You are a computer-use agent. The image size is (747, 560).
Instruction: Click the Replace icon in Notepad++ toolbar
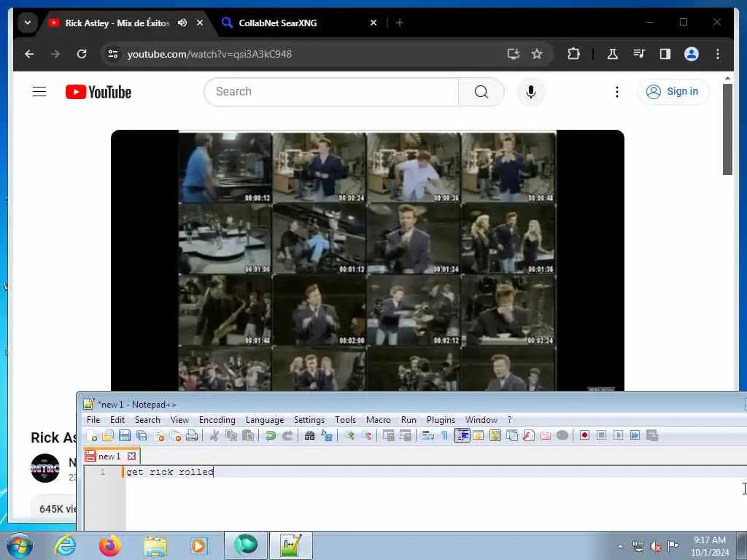326,436
